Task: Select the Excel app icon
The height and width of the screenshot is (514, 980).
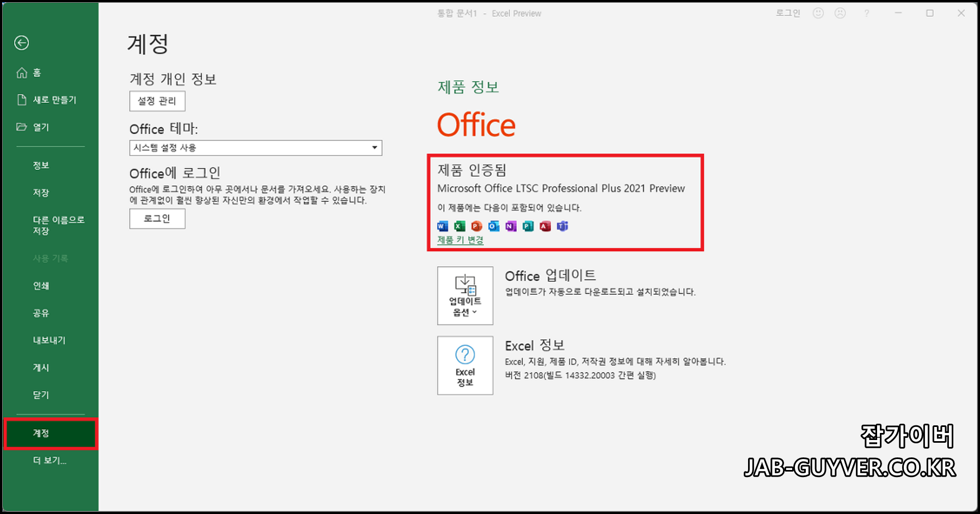Action: coord(459,226)
